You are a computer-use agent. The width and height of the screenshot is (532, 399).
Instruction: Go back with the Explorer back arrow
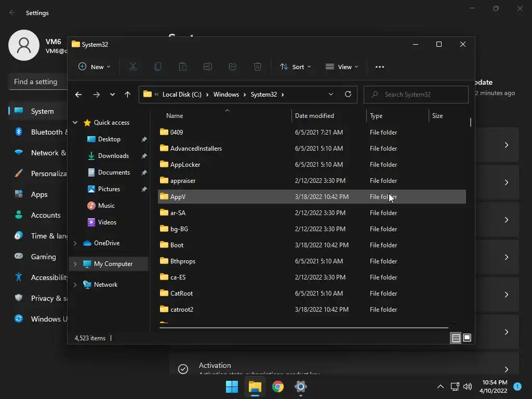click(x=78, y=95)
